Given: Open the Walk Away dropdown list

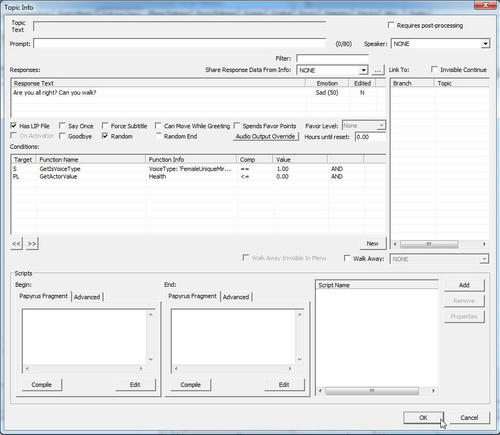Looking at the screenshot, I should (x=484, y=259).
